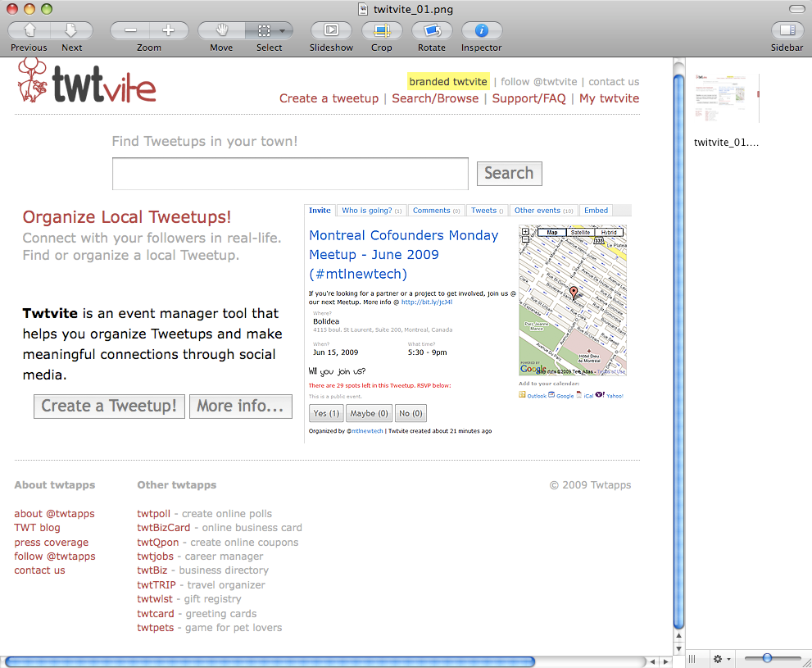Select Hybrid view on the embedded map
The height and width of the screenshot is (668, 812).
coord(609,233)
